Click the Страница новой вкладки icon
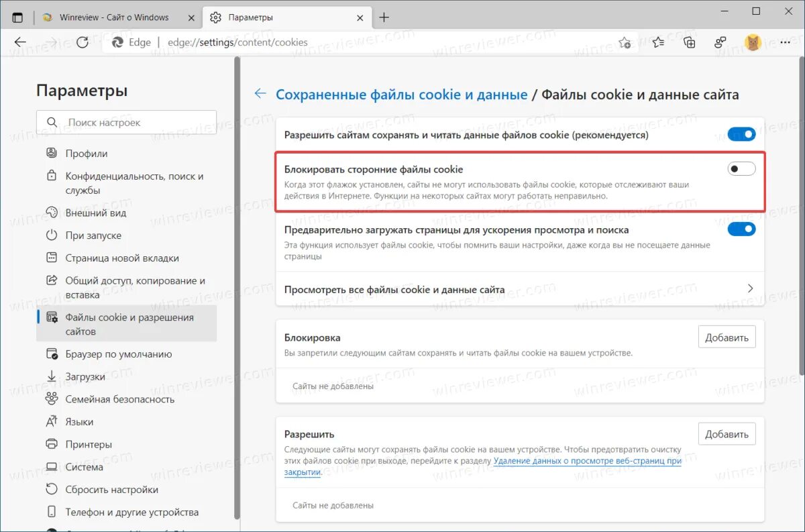 [x=52, y=258]
